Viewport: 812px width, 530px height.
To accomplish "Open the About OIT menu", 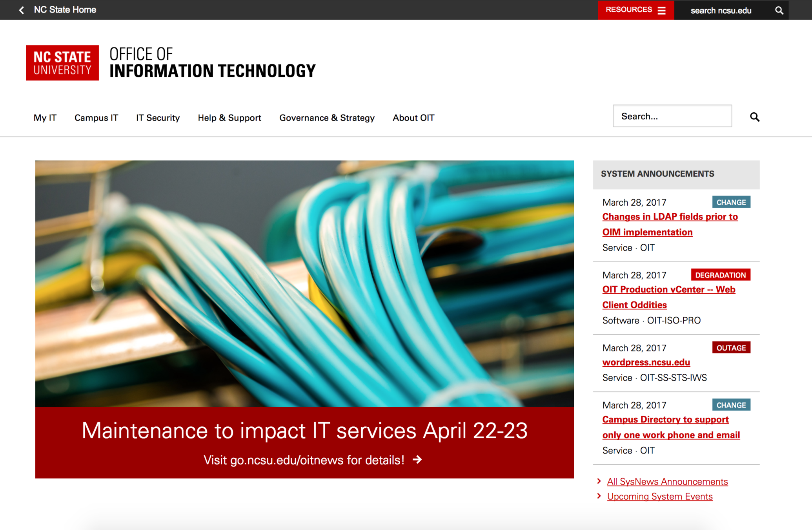I will point(413,118).
